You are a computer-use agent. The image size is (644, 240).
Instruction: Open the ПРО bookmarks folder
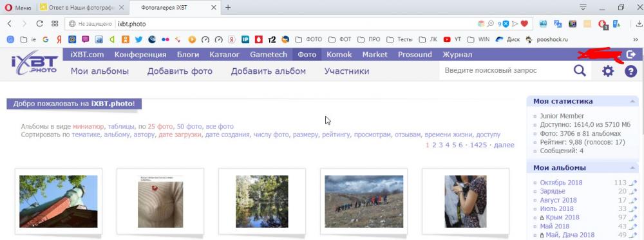click(x=369, y=40)
